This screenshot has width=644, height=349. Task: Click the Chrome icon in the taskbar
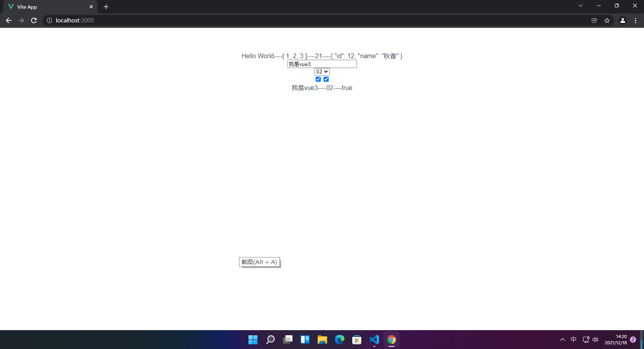click(x=392, y=340)
